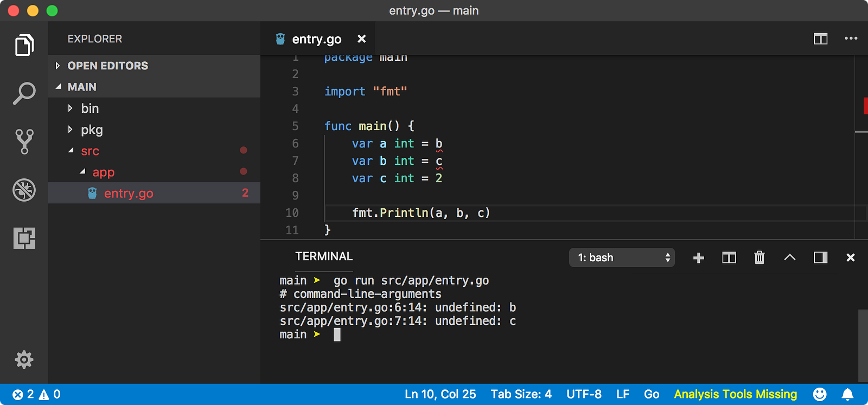Click the split editor icon
The image size is (868, 405).
[x=821, y=38]
